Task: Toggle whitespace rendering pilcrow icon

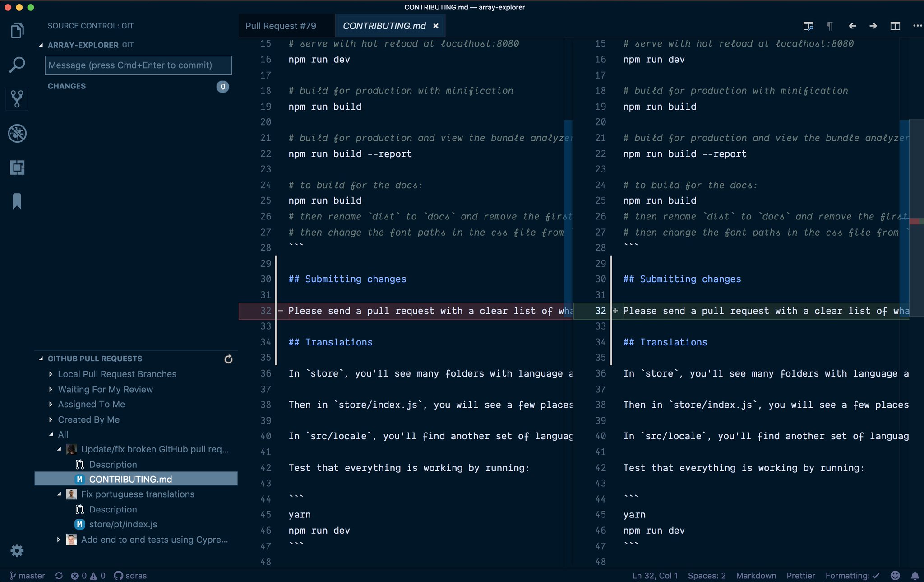Action: (829, 26)
